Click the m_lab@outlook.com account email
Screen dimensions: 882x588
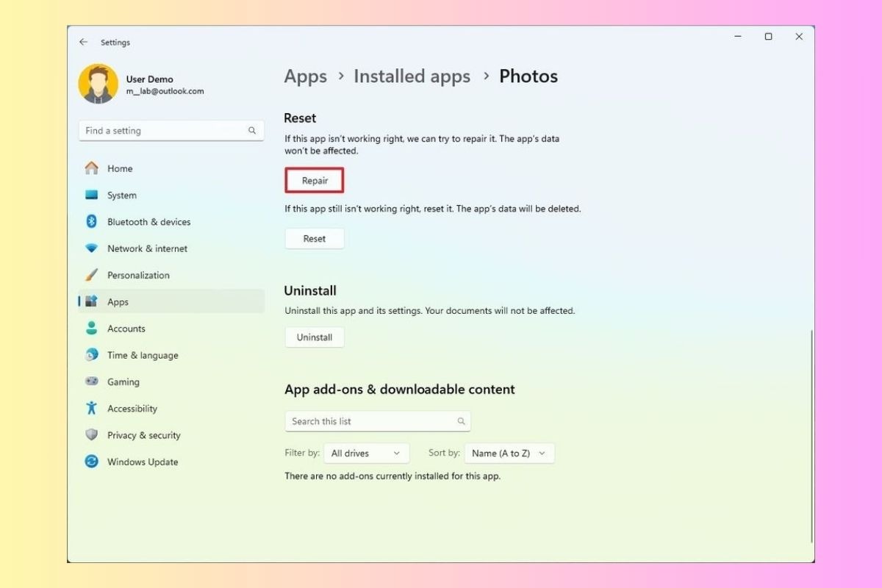click(x=165, y=91)
